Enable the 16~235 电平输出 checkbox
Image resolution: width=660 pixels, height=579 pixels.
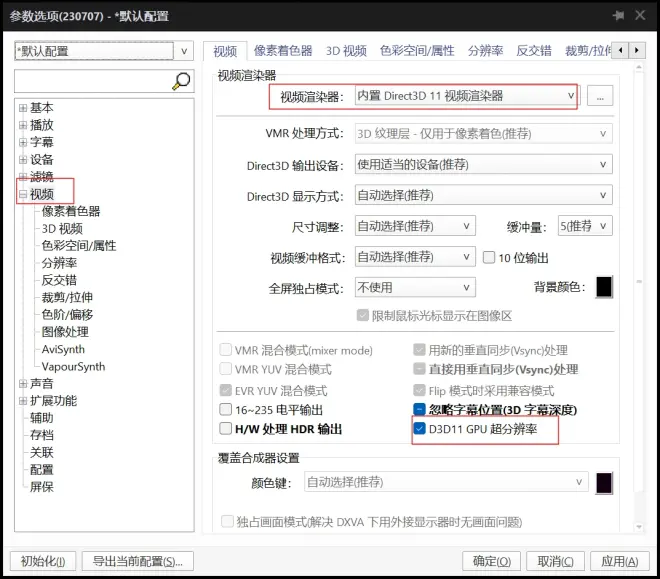pos(226,410)
